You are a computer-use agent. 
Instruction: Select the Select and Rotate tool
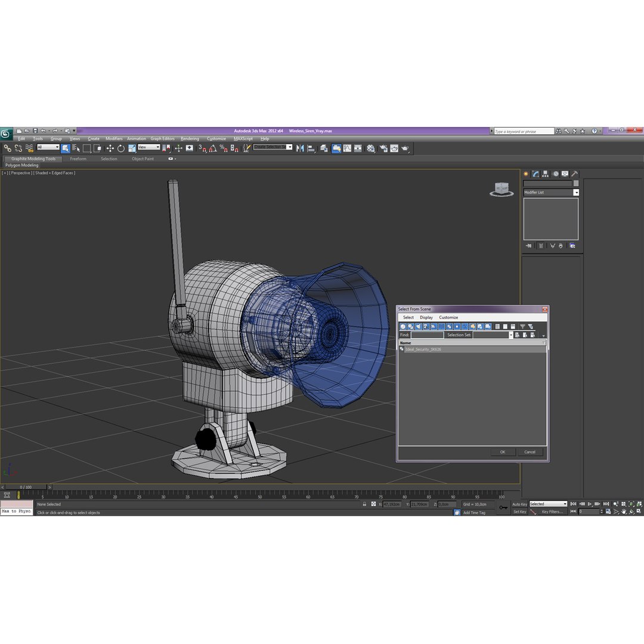coord(120,148)
